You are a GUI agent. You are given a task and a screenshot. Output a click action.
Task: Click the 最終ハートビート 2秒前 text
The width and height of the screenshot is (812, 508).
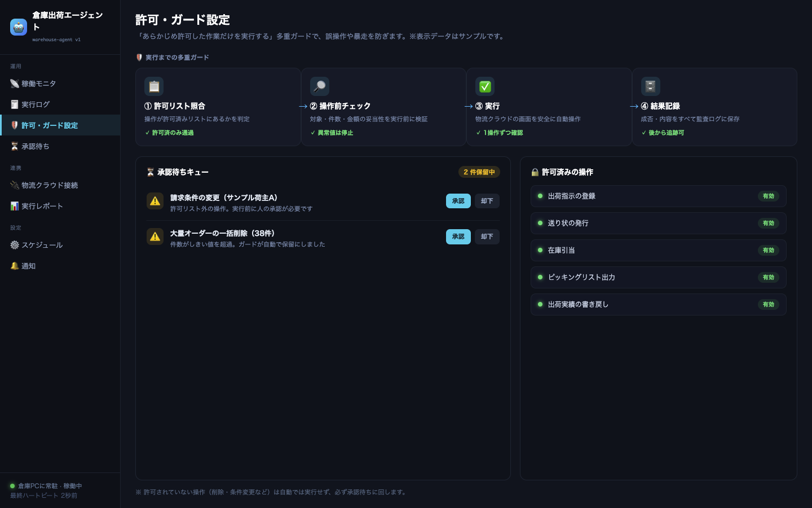click(43, 496)
